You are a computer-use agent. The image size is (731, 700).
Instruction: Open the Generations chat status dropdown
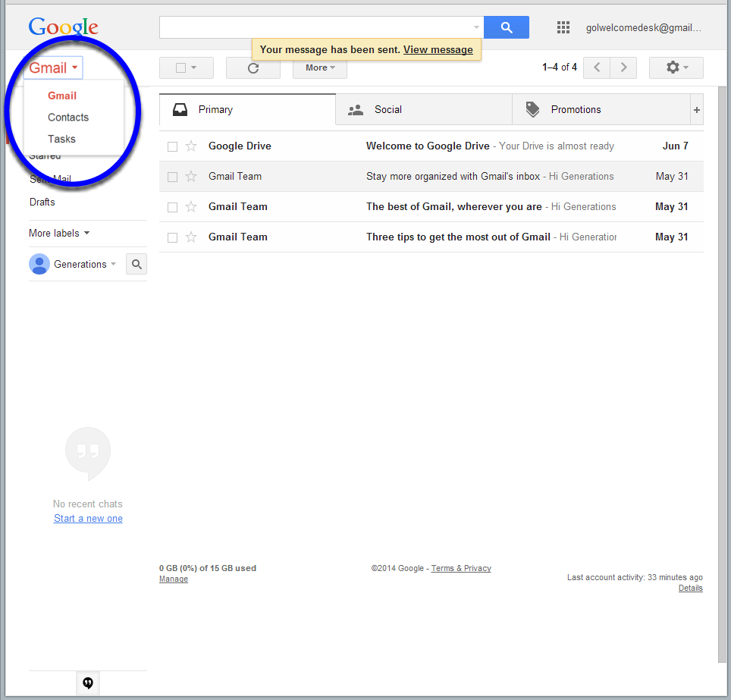click(x=113, y=265)
